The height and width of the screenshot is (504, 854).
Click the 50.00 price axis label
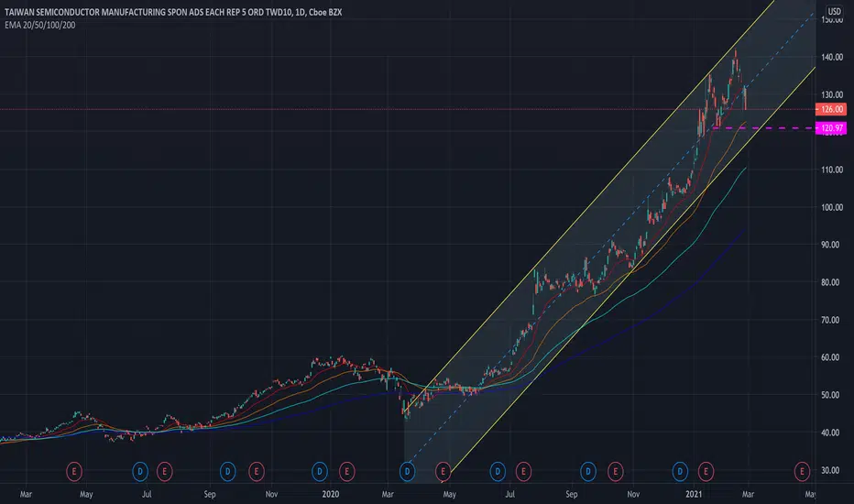coord(832,395)
